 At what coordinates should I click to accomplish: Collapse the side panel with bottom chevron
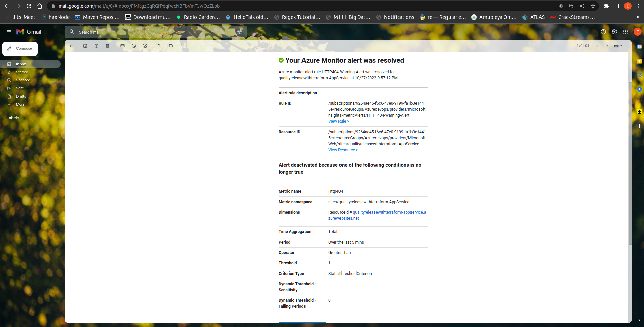pyautogui.click(x=639, y=320)
